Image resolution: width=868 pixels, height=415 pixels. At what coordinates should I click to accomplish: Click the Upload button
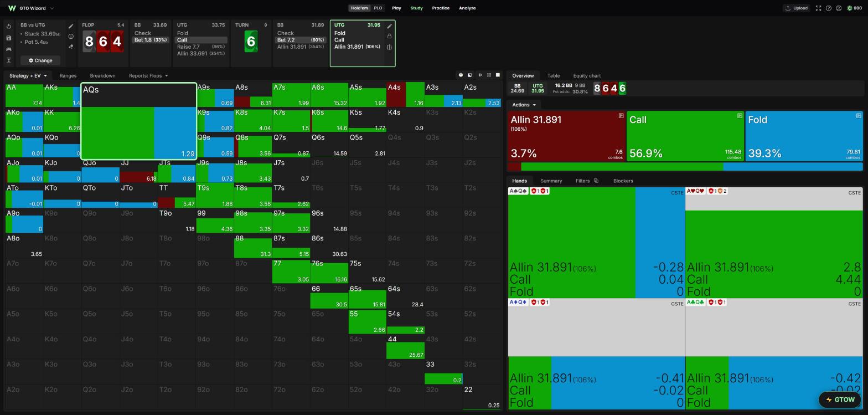point(796,8)
